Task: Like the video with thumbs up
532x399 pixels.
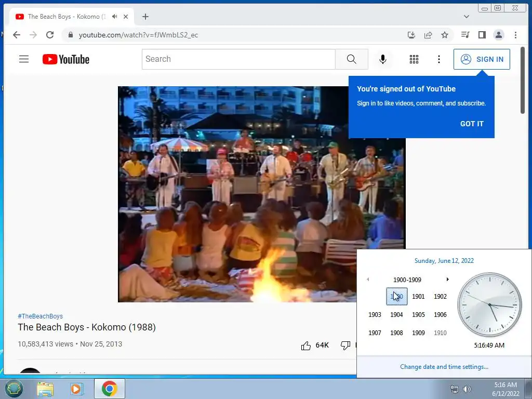Action: pos(305,345)
